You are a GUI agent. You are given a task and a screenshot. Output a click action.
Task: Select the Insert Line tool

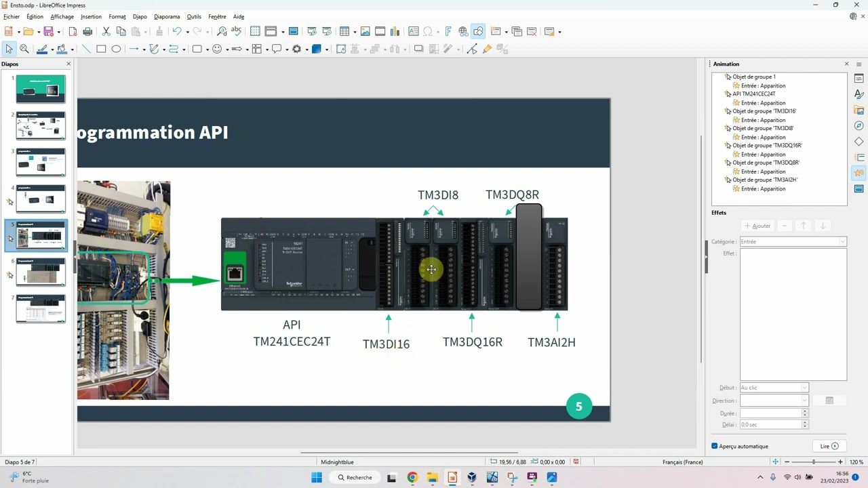pyautogui.click(x=86, y=49)
